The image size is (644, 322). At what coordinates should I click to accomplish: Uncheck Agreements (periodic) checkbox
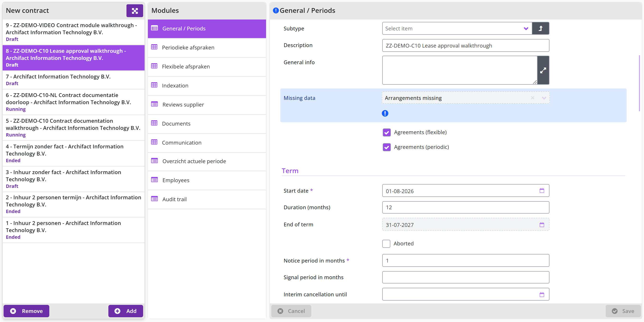click(387, 147)
